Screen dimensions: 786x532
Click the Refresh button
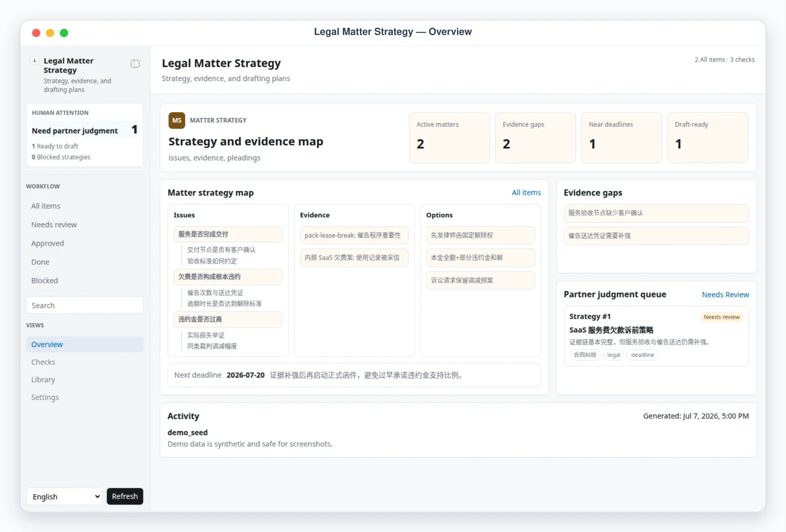(x=125, y=496)
